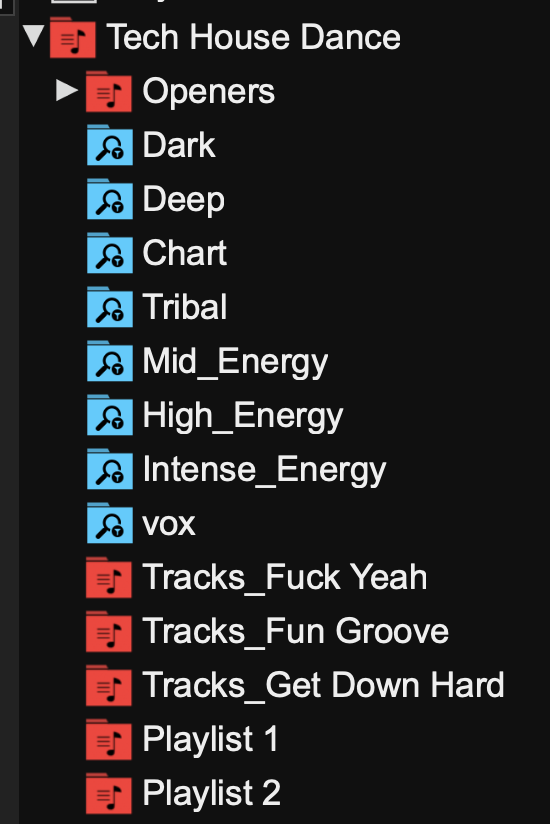The image size is (550, 824).
Task: Click the Dark smart playlist icon
Action: point(110,146)
